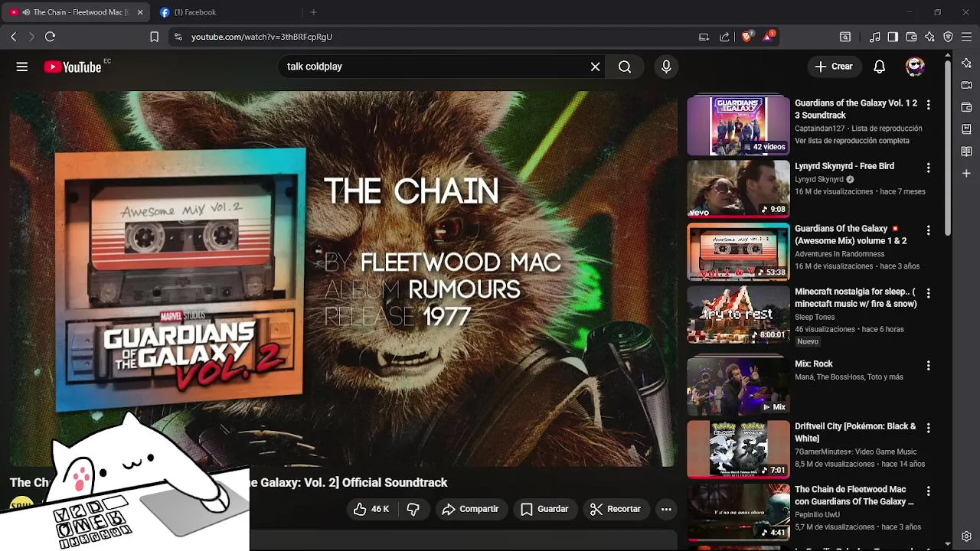The width and height of the screenshot is (980, 551).
Task: Go to the YouTube home logo
Action: click(x=73, y=67)
